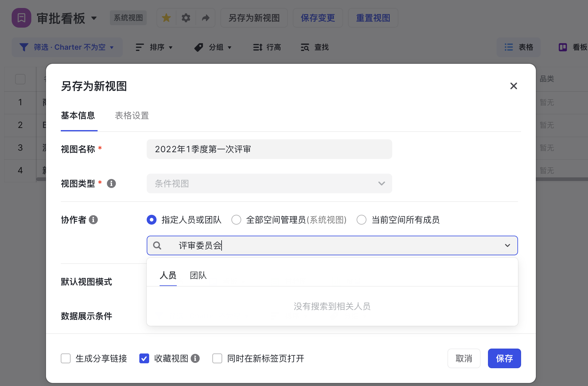Choose 当前空间所有成员 radio option

click(362, 220)
